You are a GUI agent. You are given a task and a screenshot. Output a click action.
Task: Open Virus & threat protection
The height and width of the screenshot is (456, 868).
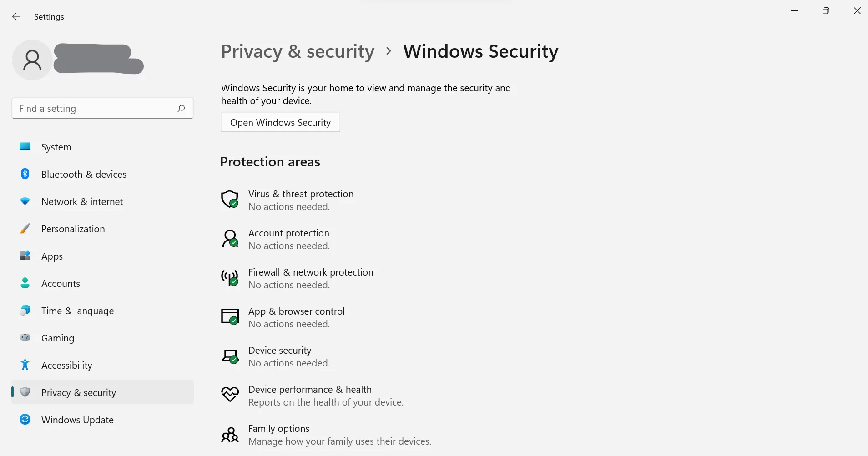[x=301, y=194]
